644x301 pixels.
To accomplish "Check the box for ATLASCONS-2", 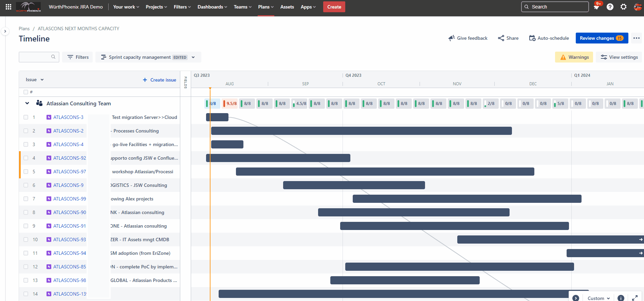I will pos(26,131).
